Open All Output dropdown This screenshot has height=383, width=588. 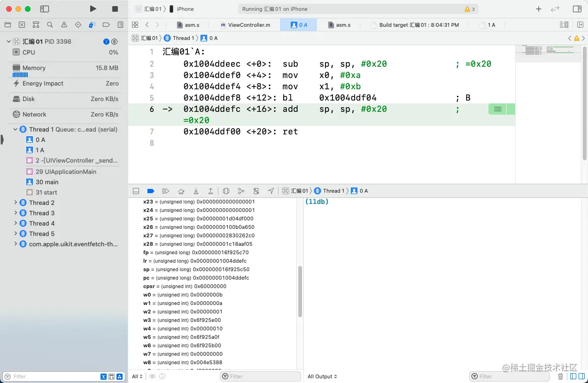322,376
